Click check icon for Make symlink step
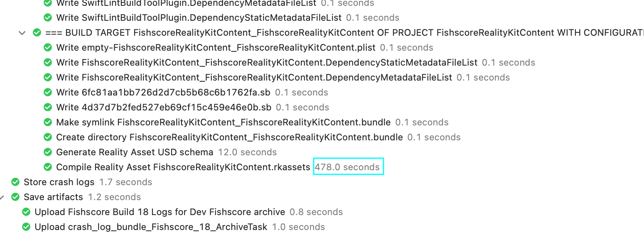 (x=48, y=122)
